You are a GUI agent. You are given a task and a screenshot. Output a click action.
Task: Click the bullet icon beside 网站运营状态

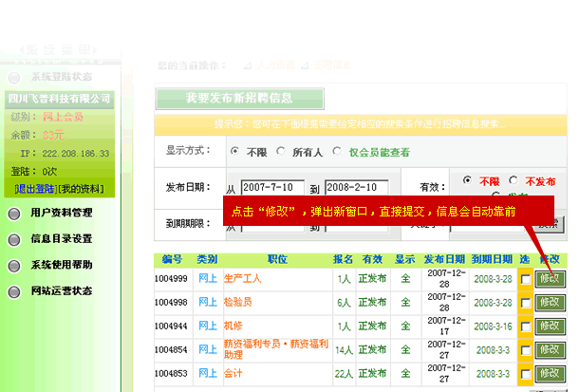tap(14, 290)
